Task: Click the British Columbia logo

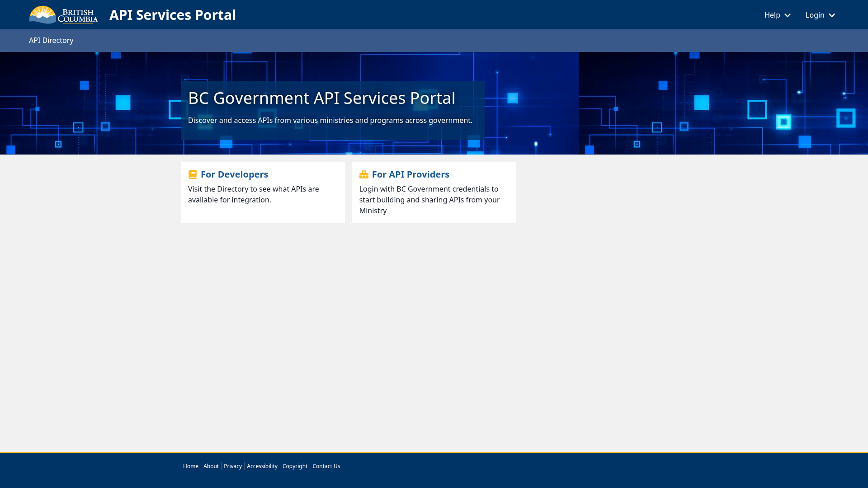Action: [x=64, y=15]
